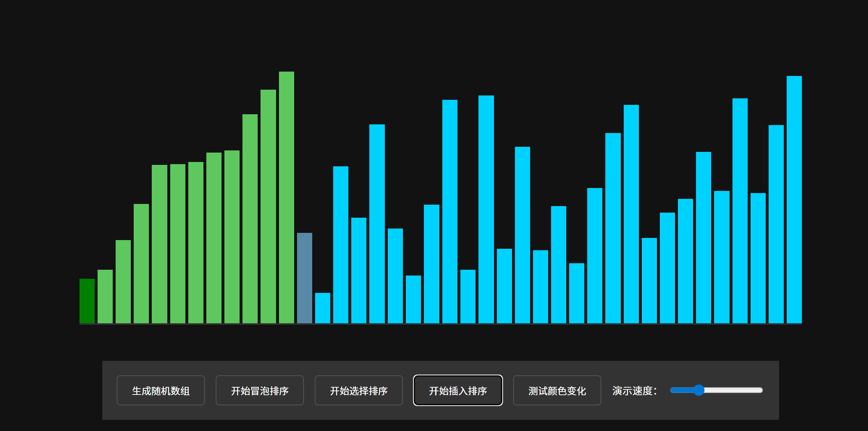Viewport: 868px width, 431px height.
Task: Click the second-to-last cyan bar
Action: pos(776,224)
